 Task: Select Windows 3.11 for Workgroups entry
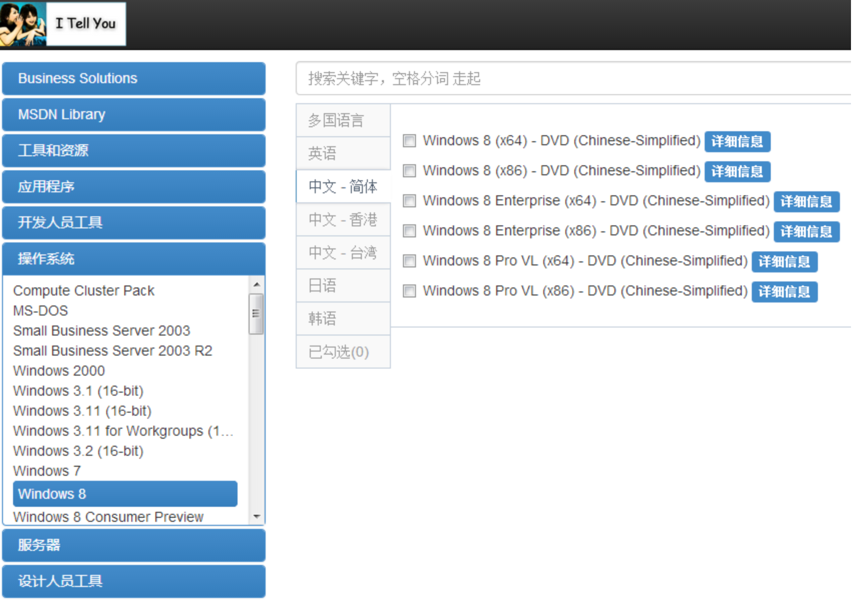123,431
